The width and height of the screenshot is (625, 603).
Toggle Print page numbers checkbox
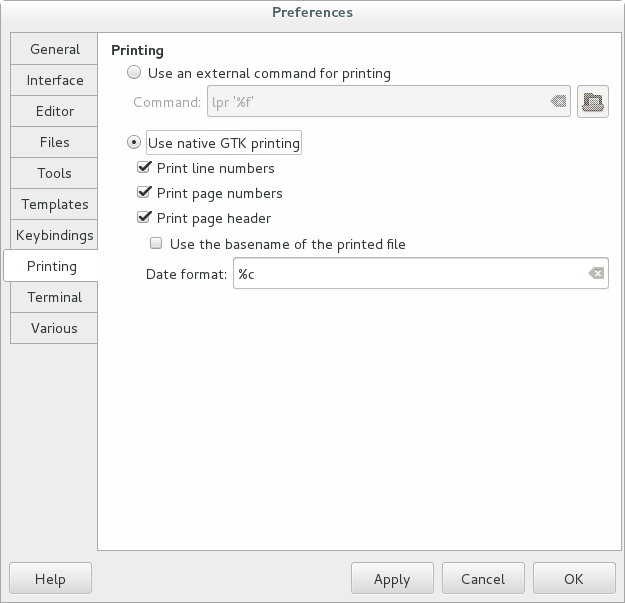pyautogui.click(x=144, y=193)
